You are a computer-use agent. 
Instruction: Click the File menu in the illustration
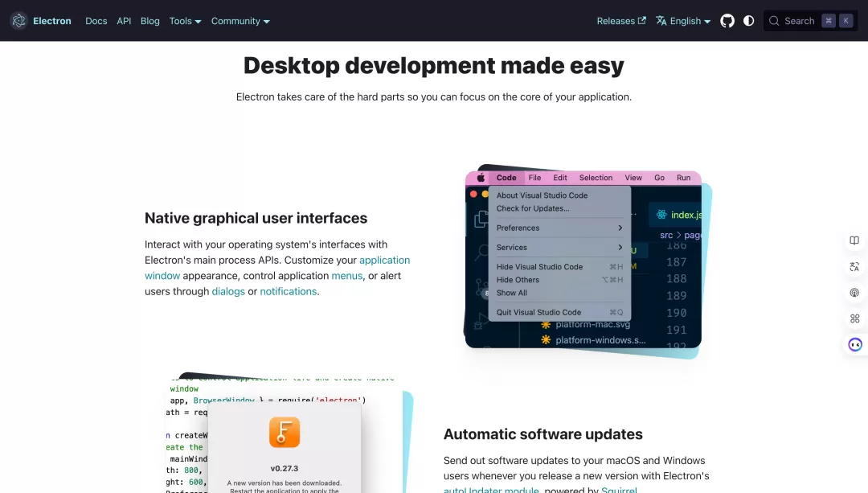tap(534, 178)
